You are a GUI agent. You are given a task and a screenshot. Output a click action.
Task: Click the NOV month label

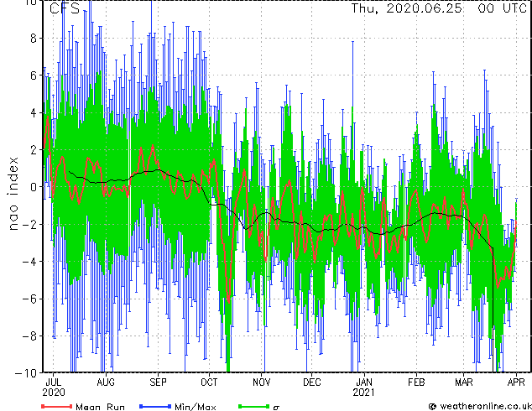coord(262,382)
